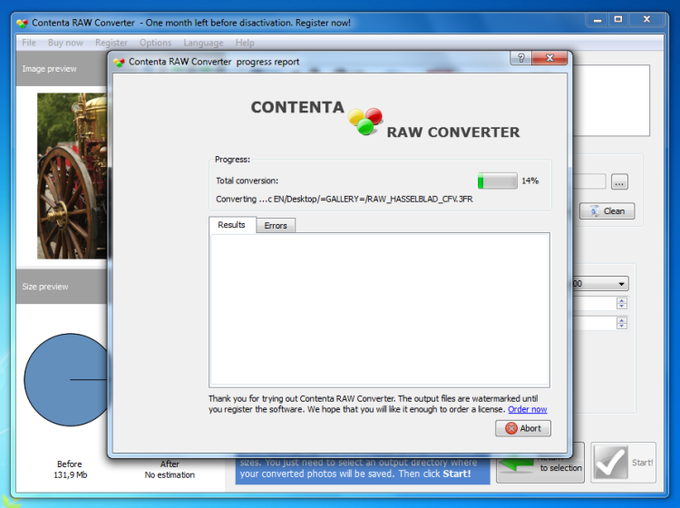This screenshot has width=680, height=508.
Task: Click the browse ellipsis button
Action: (x=619, y=182)
